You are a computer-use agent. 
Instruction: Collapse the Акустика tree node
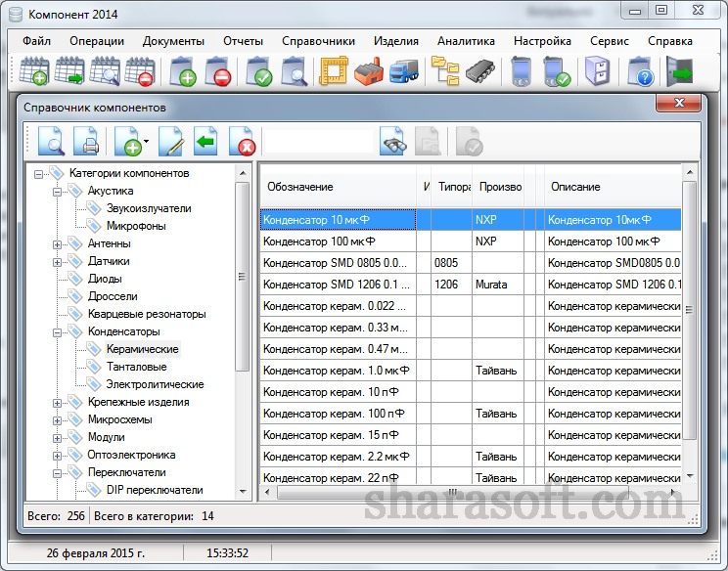(x=57, y=192)
